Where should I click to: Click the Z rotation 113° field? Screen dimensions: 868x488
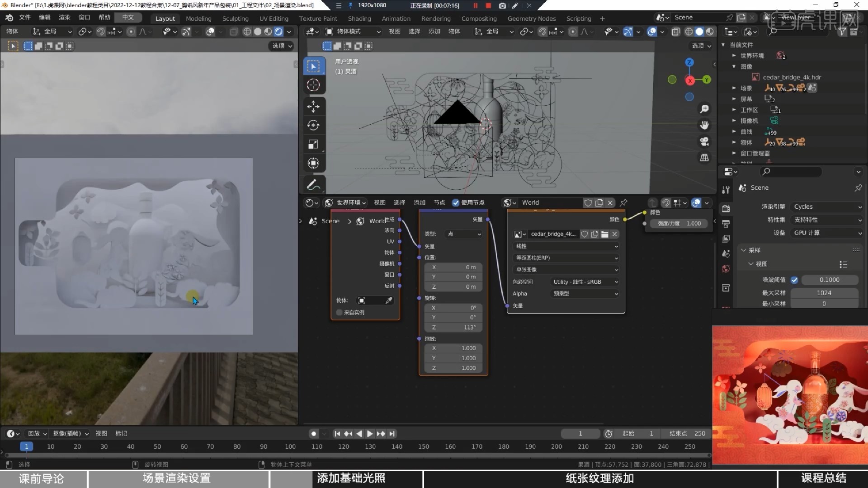coord(453,328)
